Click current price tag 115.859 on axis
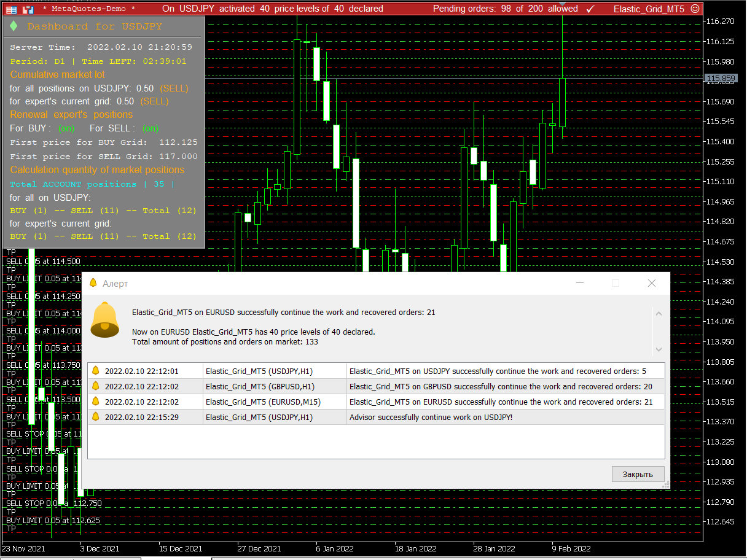Image resolution: width=747 pixels, height=560 pixels. [721, 78]
